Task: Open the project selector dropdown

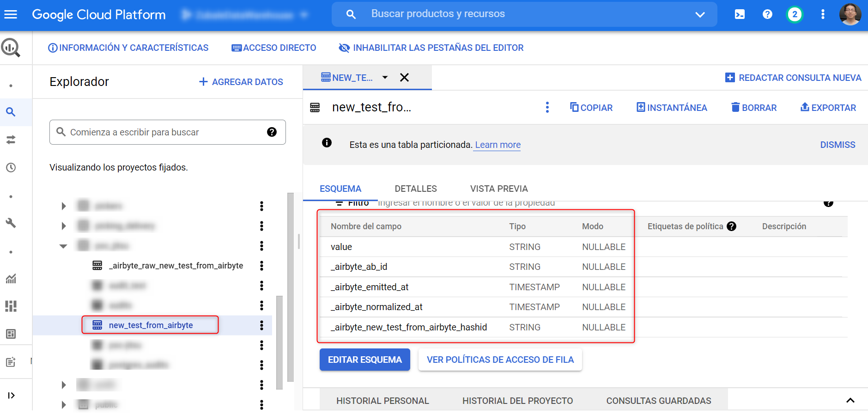Action: [x=245, y=15]
